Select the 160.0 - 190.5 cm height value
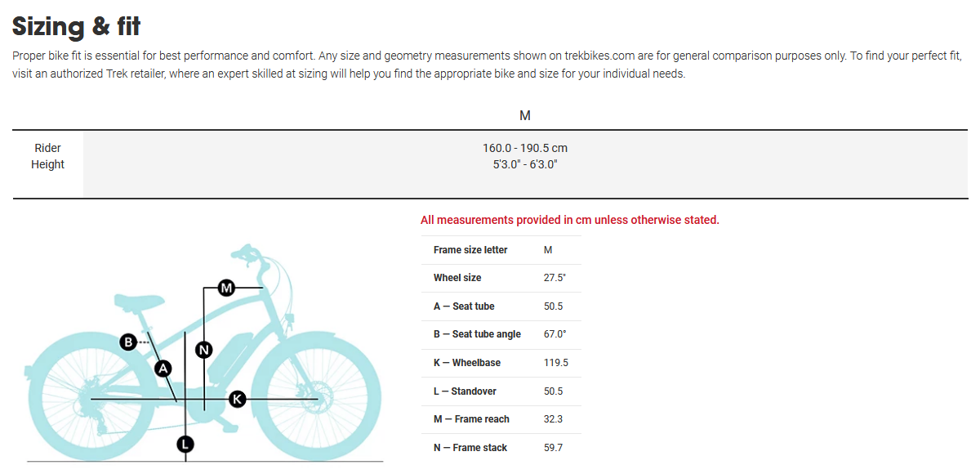Screen dimensions: 980x474 point(525,148)
